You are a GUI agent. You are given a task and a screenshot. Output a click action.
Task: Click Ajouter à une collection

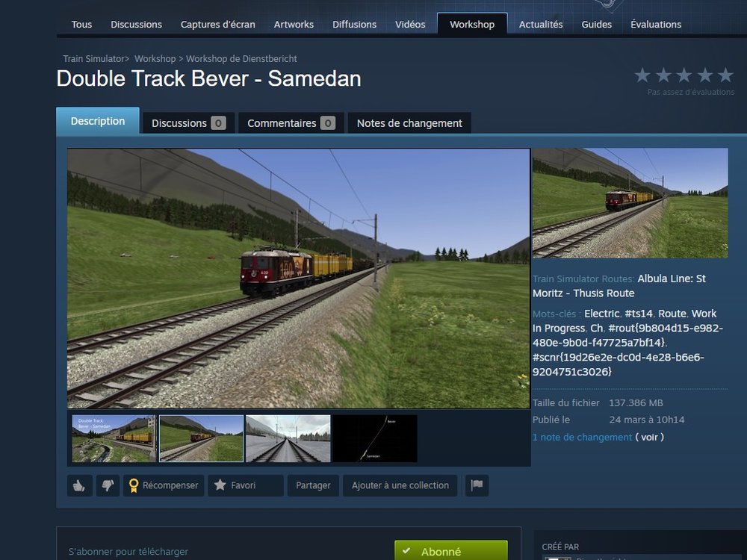click(x=400, y=485)
